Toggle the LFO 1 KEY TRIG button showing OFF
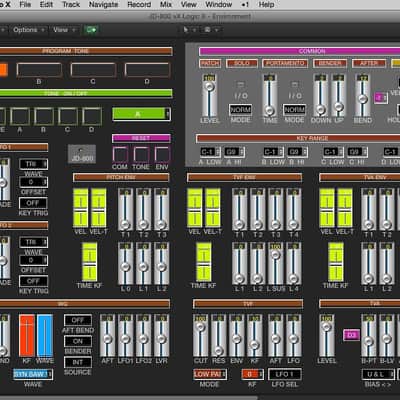 33,203
